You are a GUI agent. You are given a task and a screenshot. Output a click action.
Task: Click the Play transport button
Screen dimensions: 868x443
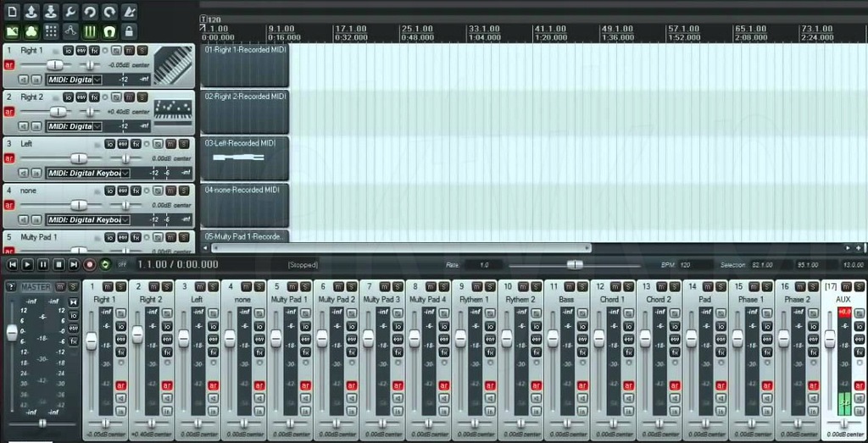pyautogui.click(x=28, y=265)
